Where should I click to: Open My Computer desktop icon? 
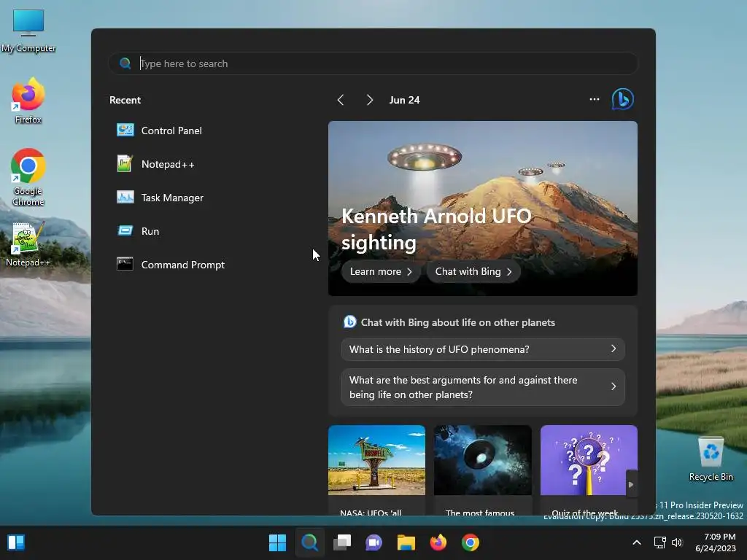tap(28, 31)
